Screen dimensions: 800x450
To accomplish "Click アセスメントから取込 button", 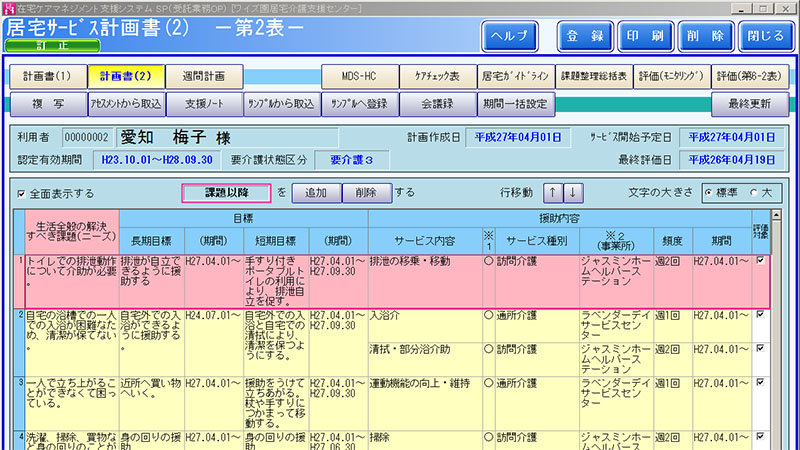I will [126, 104].
